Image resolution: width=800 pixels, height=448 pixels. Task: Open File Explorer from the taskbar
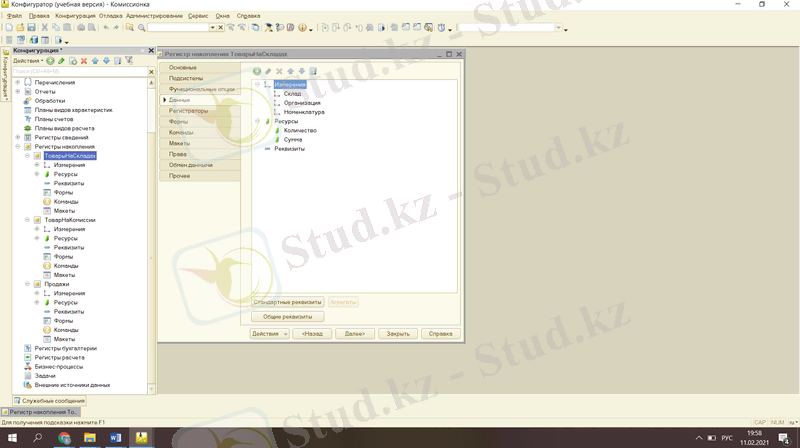[90, 438]
